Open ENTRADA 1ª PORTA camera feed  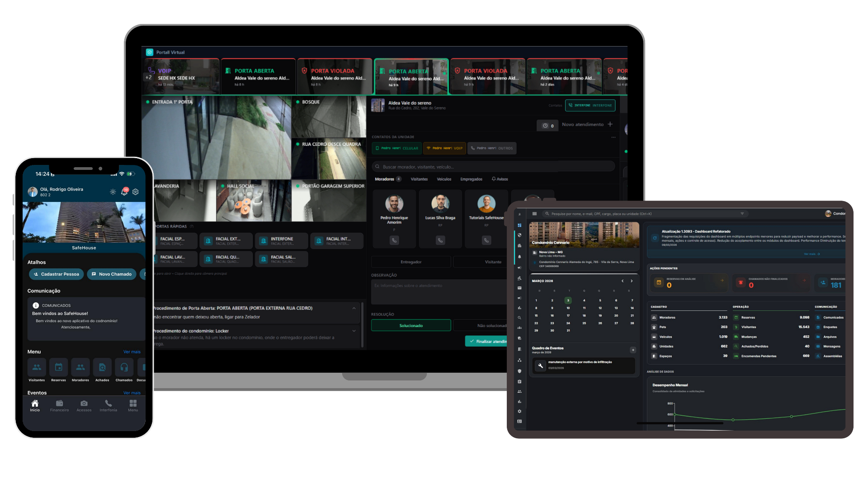click(217, 137)
